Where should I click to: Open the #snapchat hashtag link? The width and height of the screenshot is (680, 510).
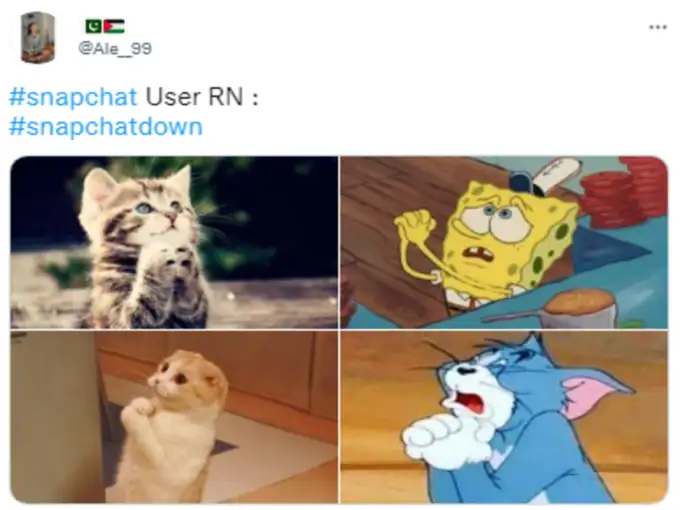[73, 96]
